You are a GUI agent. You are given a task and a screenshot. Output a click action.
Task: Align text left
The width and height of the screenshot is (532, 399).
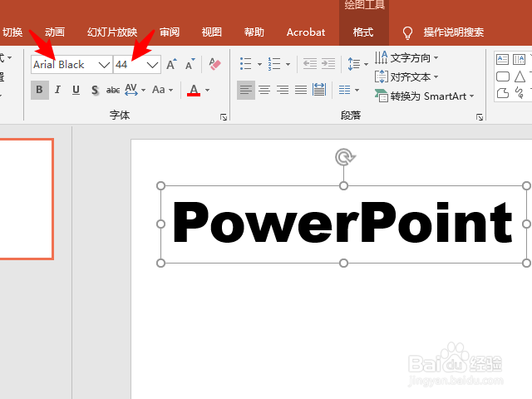[246, 90]
